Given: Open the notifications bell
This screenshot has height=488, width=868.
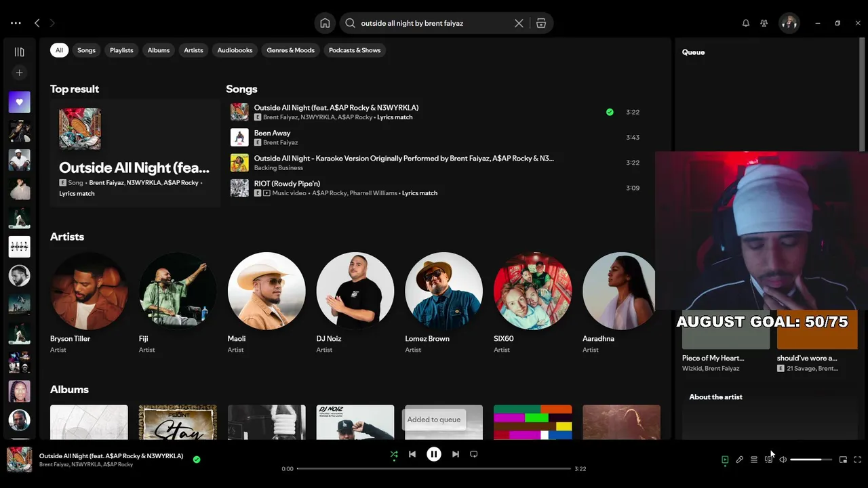Looking at the screenshot, I should 746,23.
